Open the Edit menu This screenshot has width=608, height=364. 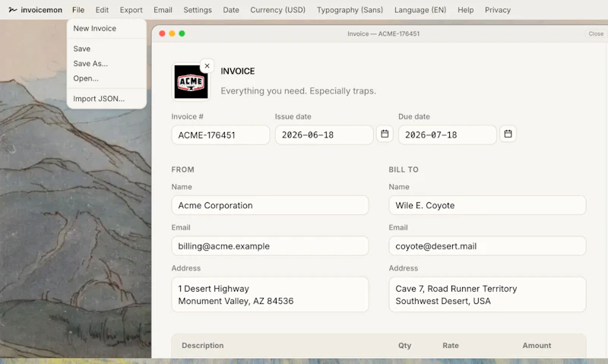pyautogui.click(x=102, y=10)
